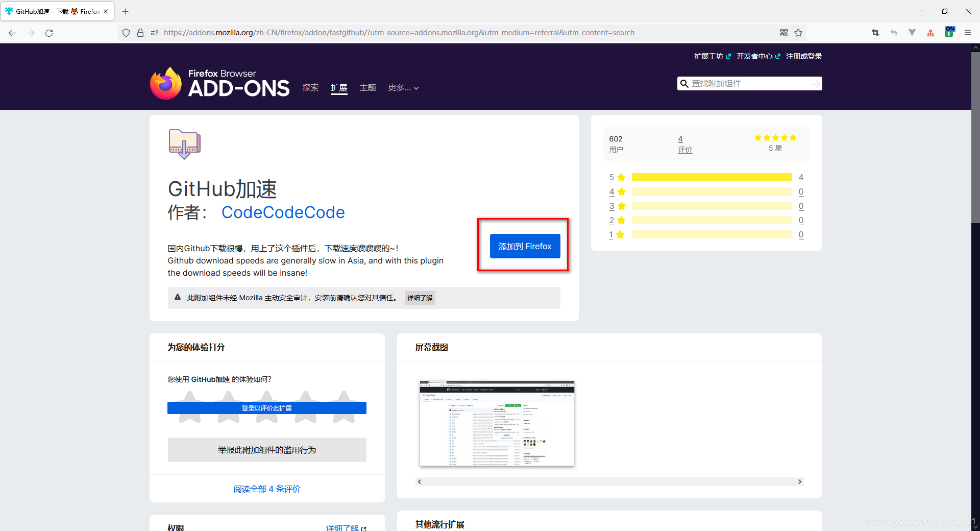Open the 扩展工坊 link
The image size is (980, 531).
(712, 56)
